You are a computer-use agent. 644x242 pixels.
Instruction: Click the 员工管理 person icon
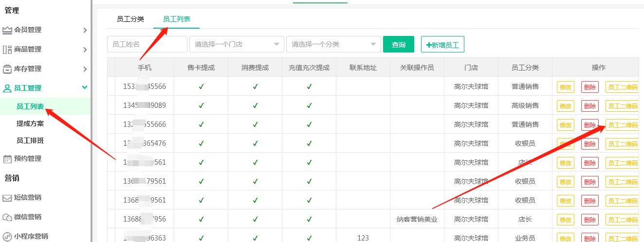7,88
